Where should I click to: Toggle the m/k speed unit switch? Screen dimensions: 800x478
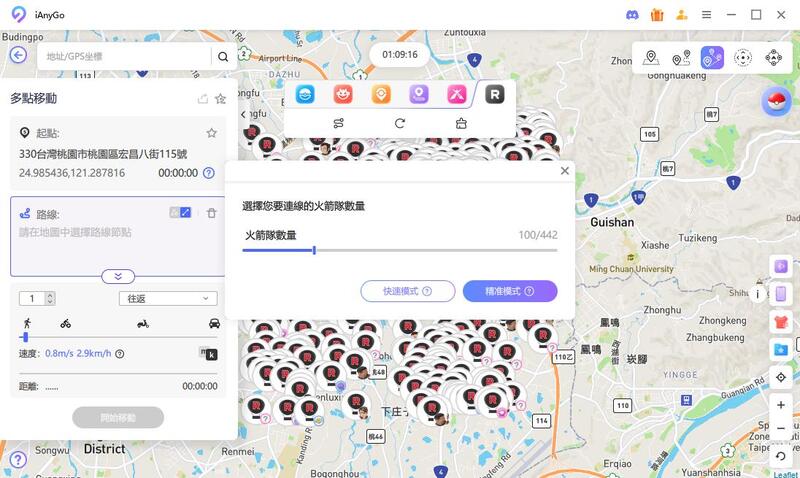207,353
